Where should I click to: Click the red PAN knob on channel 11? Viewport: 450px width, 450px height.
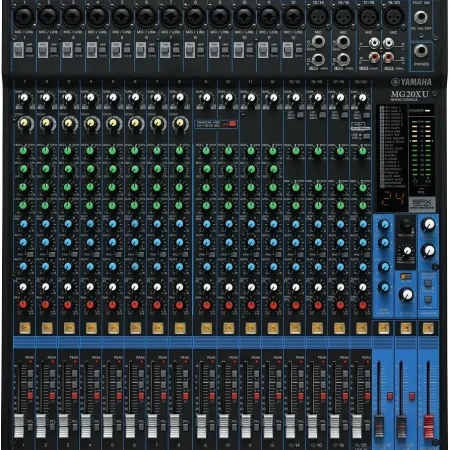click(x=251, y=305)
